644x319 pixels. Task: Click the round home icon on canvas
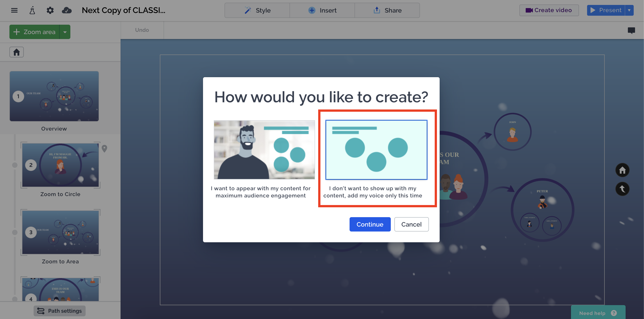[x=622, y=170]
